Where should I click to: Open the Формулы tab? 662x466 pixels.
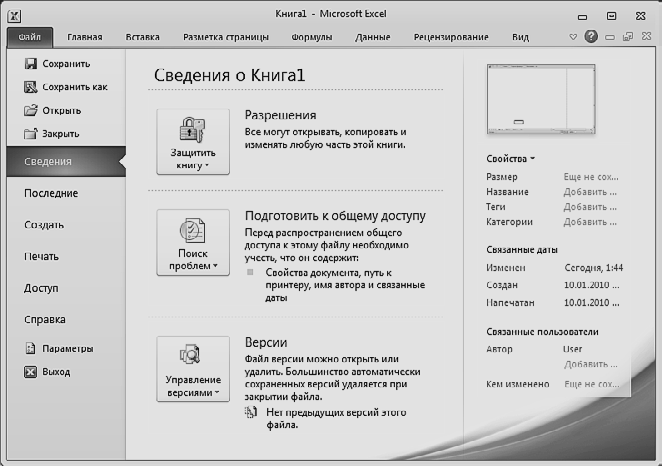tap(312, 37)
